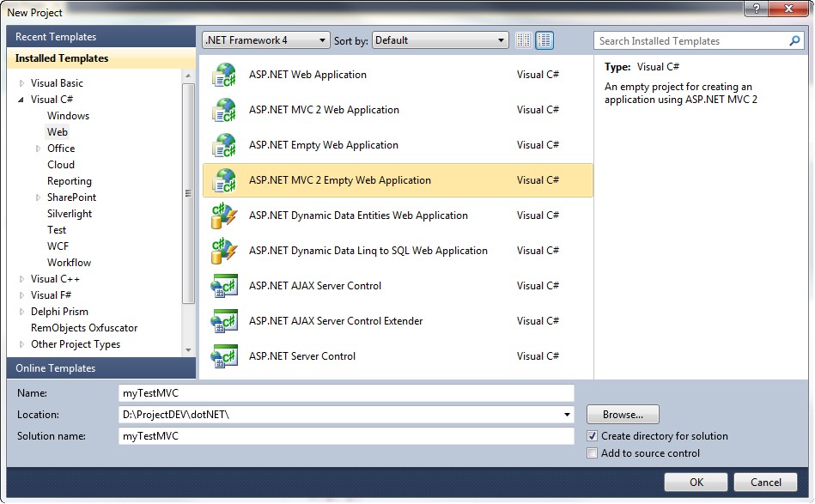Switch templates to small icons view
The width and height of the screenshot is (815, 504).
(x=522, y=39)
